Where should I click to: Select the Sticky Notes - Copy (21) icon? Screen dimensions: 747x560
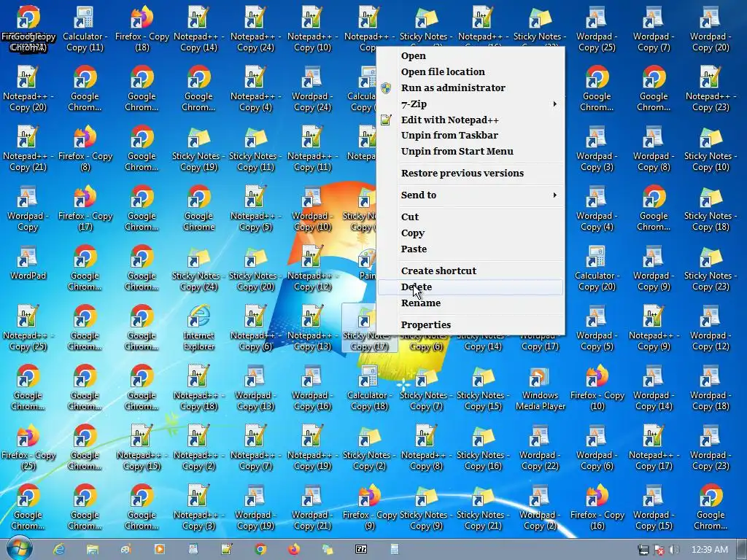[483, 507]
